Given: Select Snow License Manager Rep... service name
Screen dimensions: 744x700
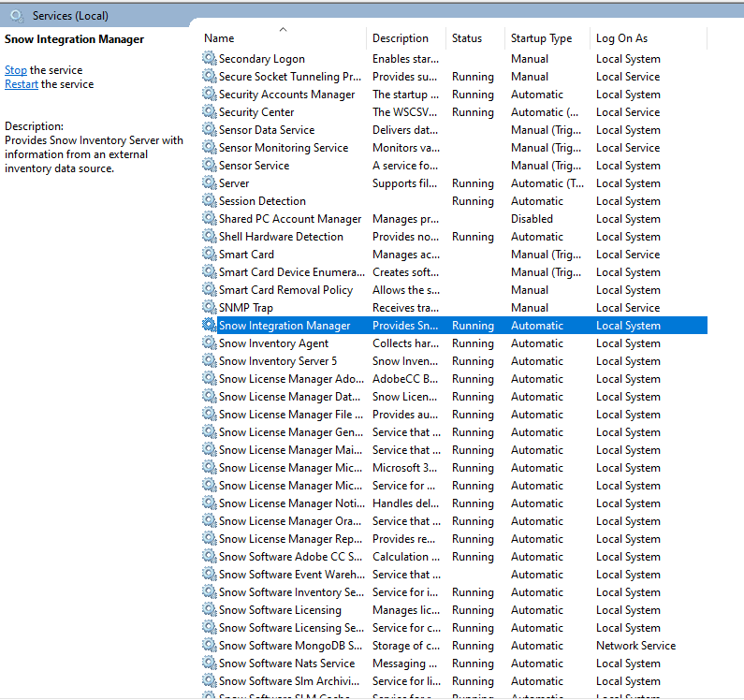Looking at the screenshot, I should 290,539.
